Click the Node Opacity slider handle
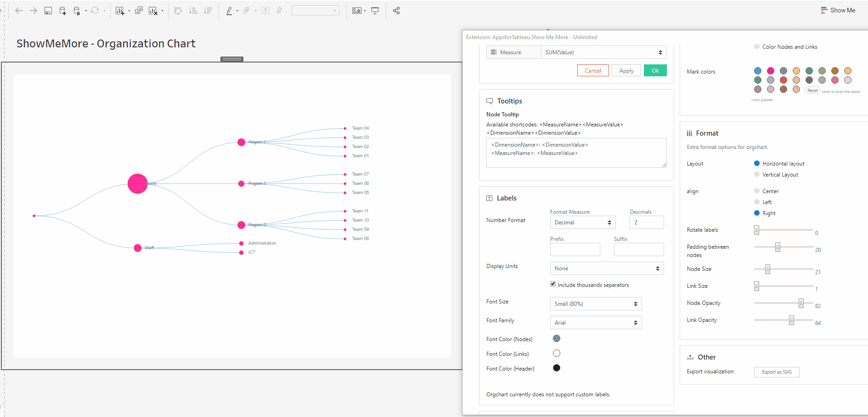 pos(801,303)
